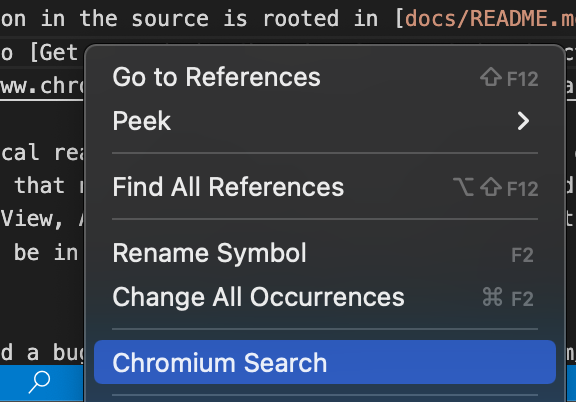Open the Peek menu item
The image size is (576, 402).
click(x=325, y=121)
